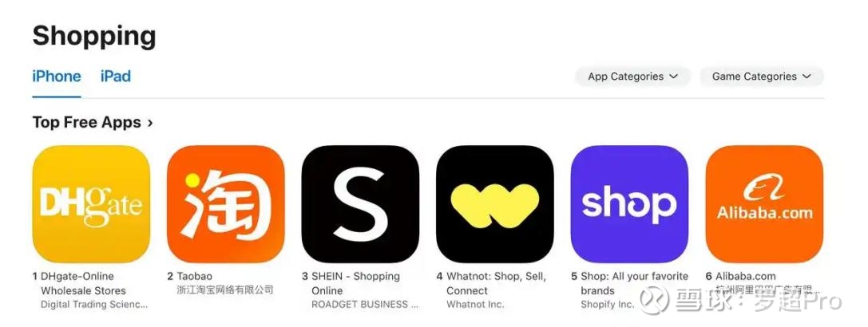Switch to the iPad tab
This screenshot has height=327, width=868.
click(x=116, y=77)
